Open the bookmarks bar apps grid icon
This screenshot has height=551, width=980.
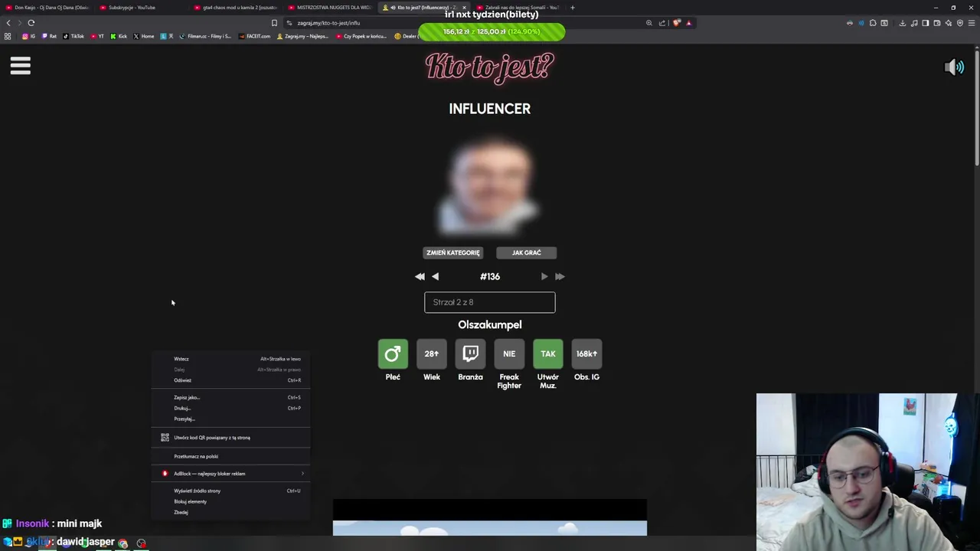8,36
